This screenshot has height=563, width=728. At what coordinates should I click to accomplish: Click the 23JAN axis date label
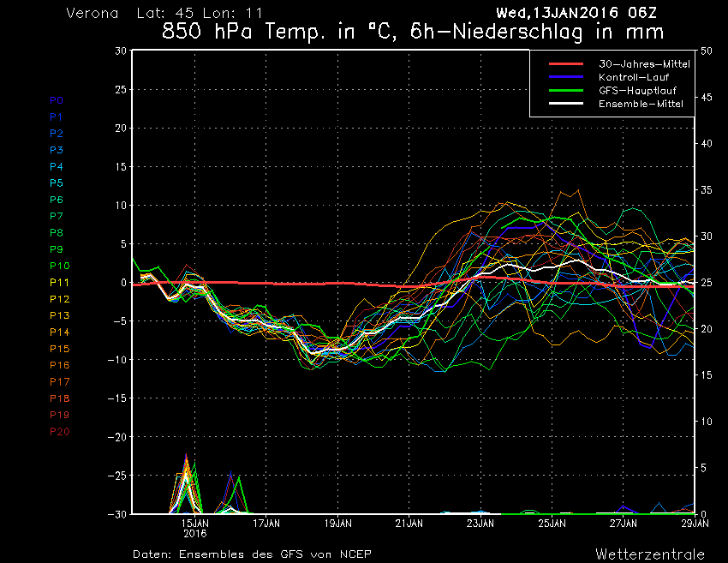(480, 524)
